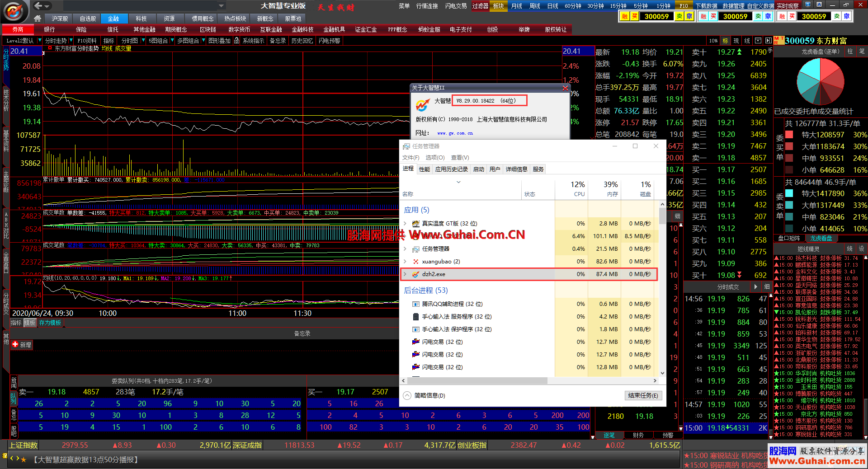Toggle the 统 button in 短线精灵 header
Image resolution: width=868 pixels, height=469 pixels.
point(850,249)
